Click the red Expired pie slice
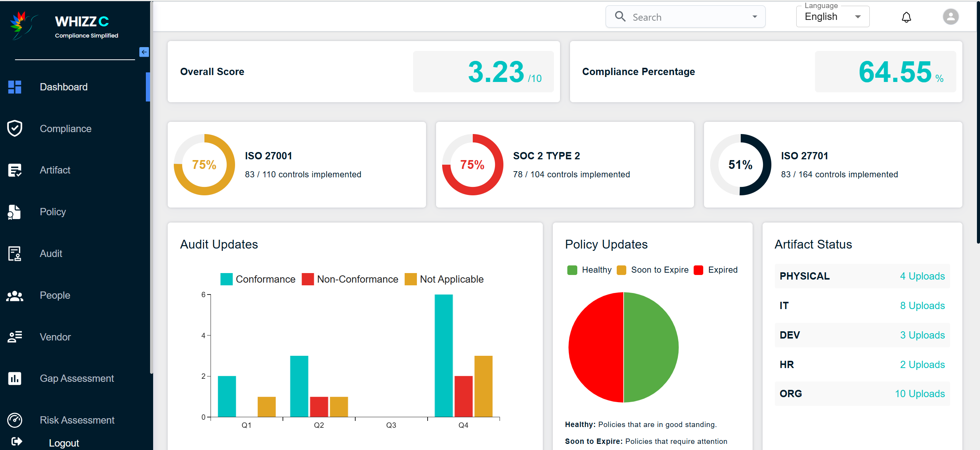 [595, 347]
